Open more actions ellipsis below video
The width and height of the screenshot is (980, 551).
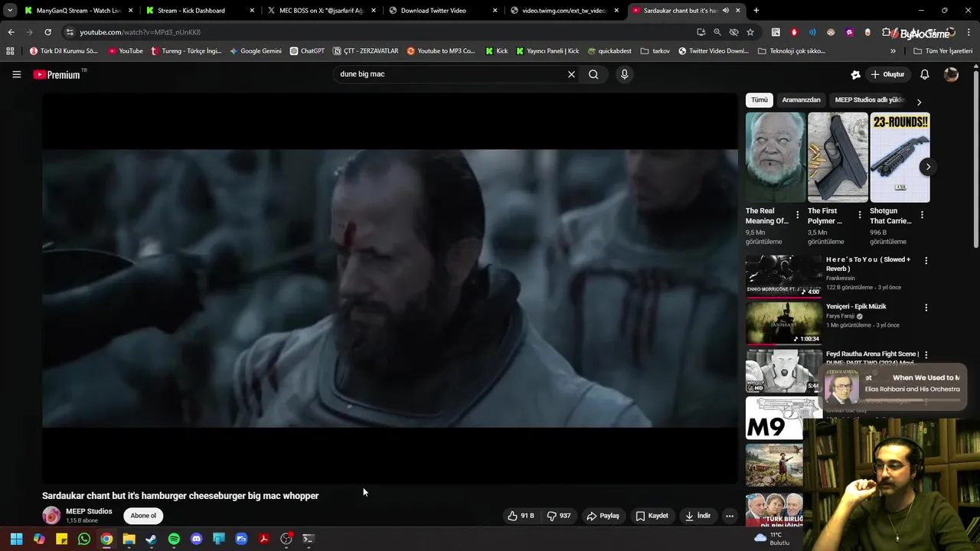click(730, 516)
